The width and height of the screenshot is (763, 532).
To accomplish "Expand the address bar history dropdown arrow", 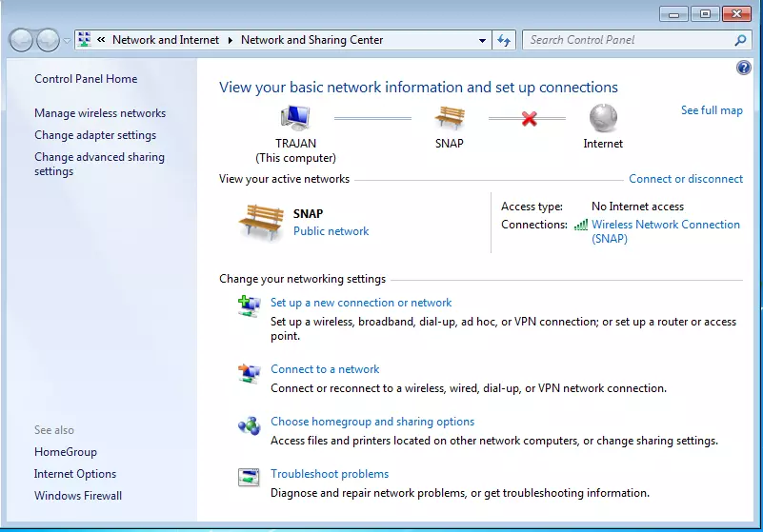I will tap(482, 40).
